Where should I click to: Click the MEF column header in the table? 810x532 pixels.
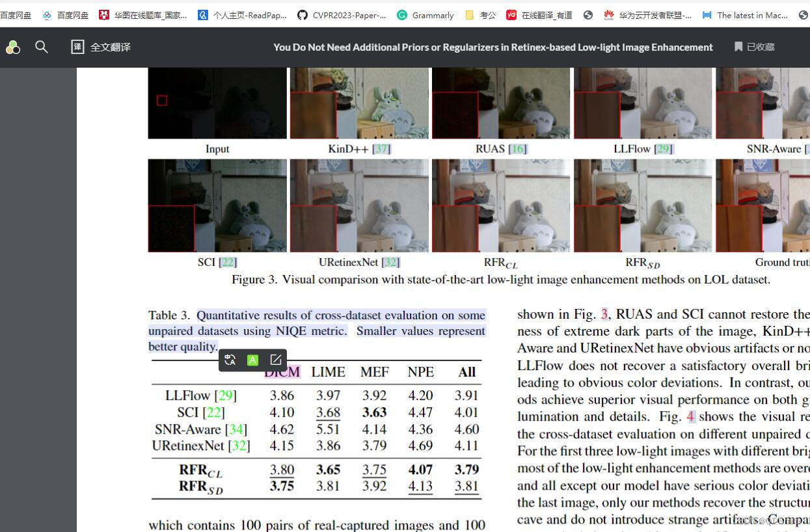375,372
